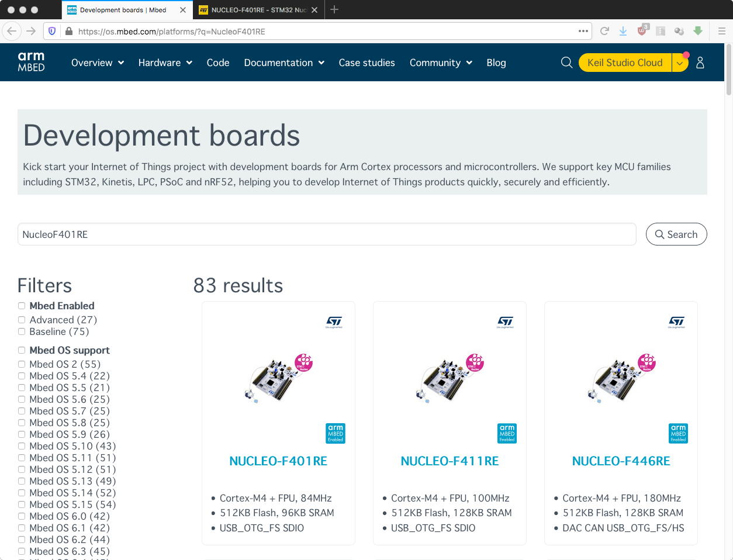Tick the Mbed OS 5.12 (51) checkbox
733x560 pixels.
point(22,469)
